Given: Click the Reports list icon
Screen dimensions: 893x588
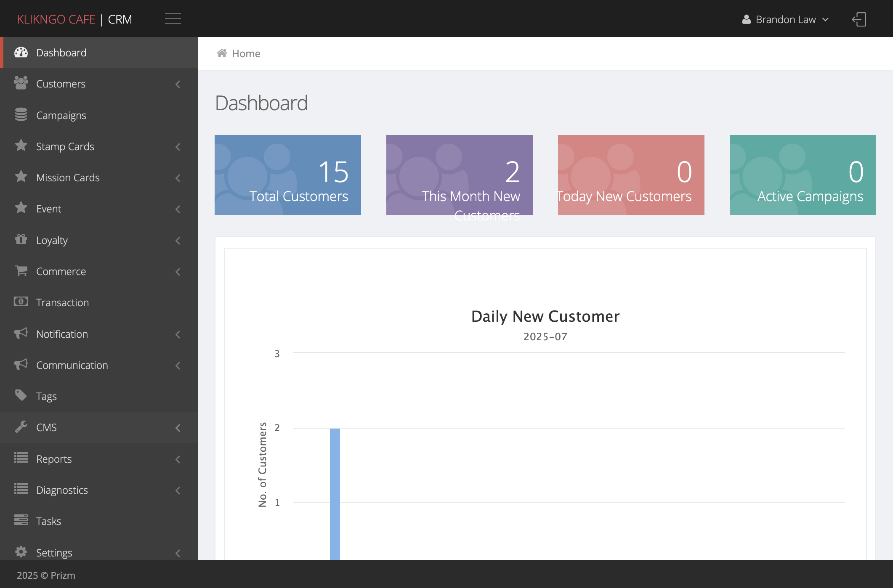Looking at the screenshot, I should tap(21, 458).
